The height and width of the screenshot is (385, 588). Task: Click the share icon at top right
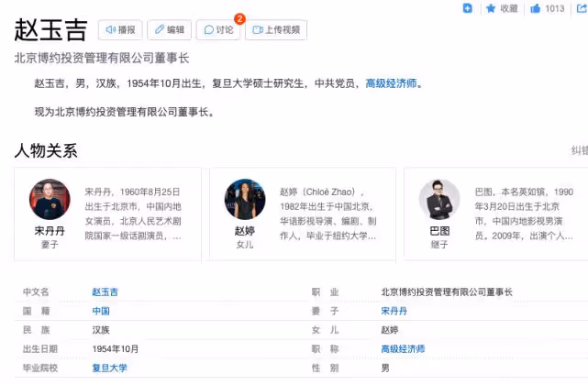(582, 8)
